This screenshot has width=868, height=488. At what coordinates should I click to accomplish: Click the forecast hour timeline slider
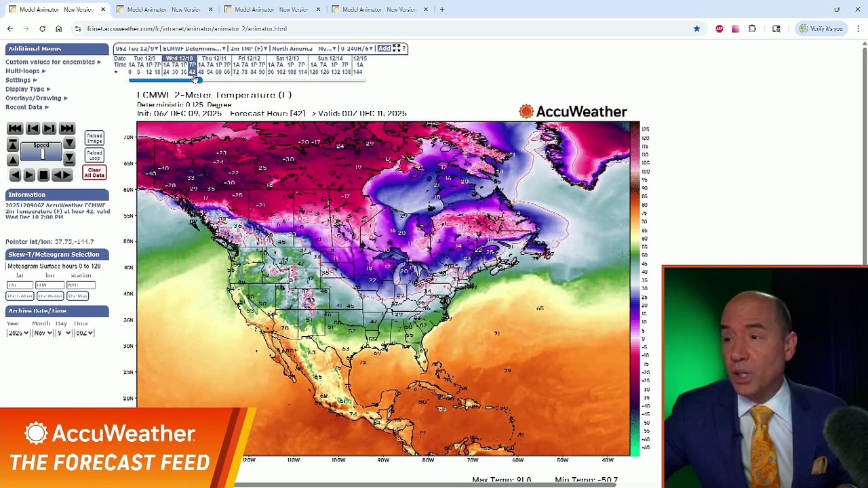[248, 80]
